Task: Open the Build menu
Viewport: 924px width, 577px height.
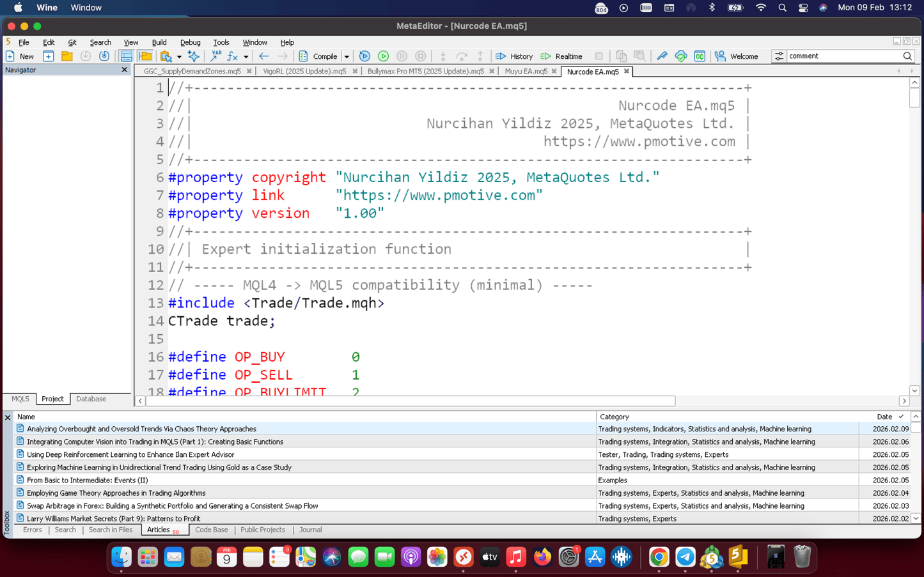Action: [x=159, y=42]
